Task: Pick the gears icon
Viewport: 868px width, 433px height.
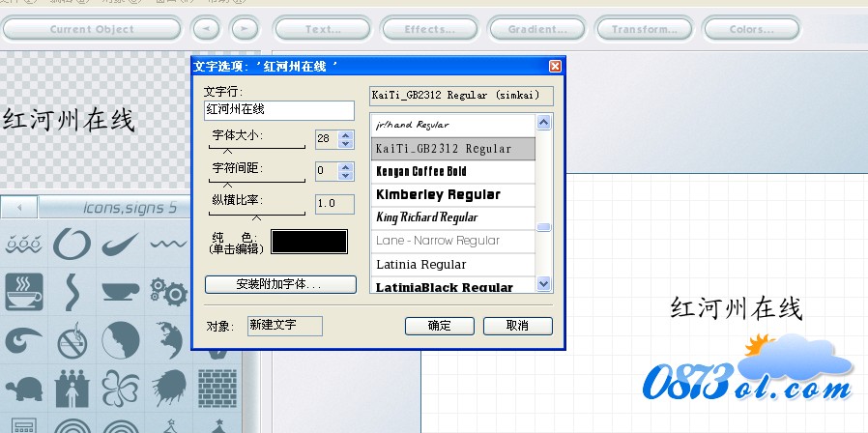Action: pyautogui.click(x=169, y=292)
